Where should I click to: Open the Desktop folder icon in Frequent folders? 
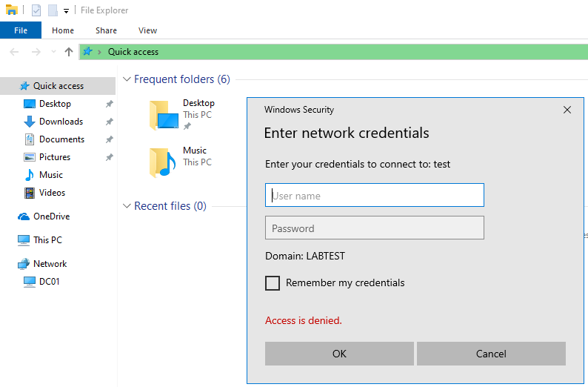164,116
